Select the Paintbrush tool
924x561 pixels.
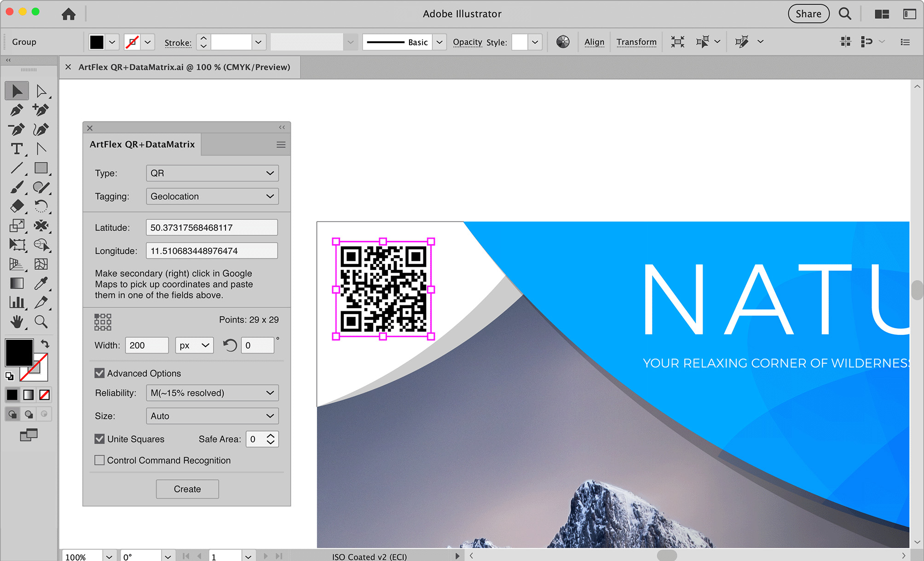point(17,188)
